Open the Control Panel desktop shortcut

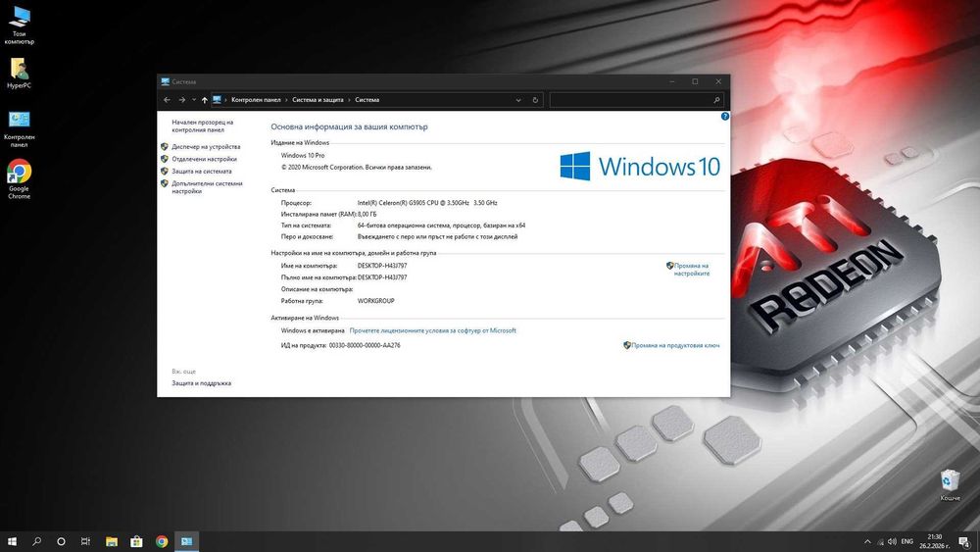[x=20, y=129]
